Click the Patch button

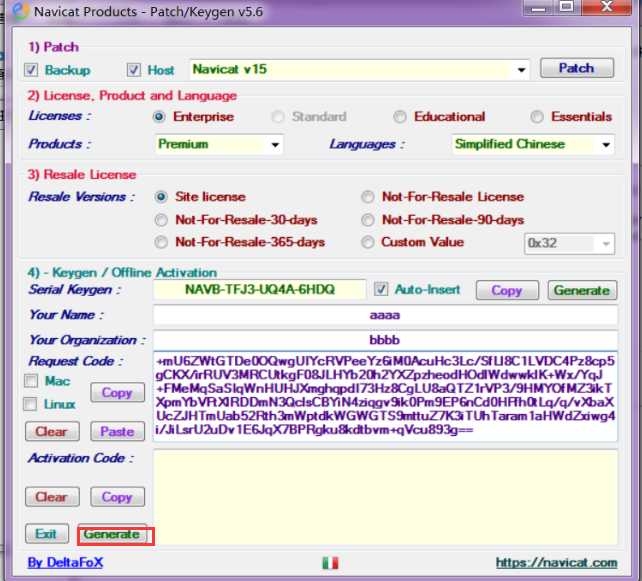pyautogui.click(x=576, y=68)
